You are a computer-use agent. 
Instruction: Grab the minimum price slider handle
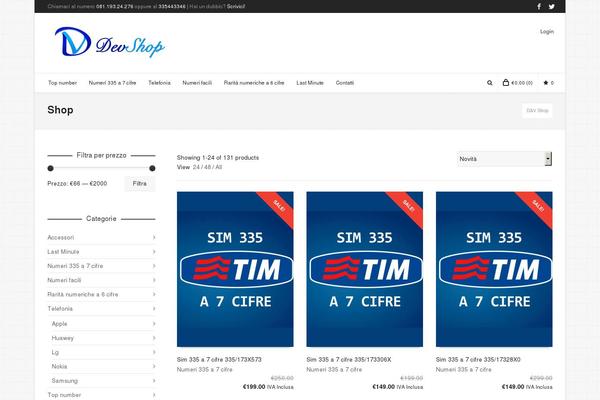(x=51, y=168)
